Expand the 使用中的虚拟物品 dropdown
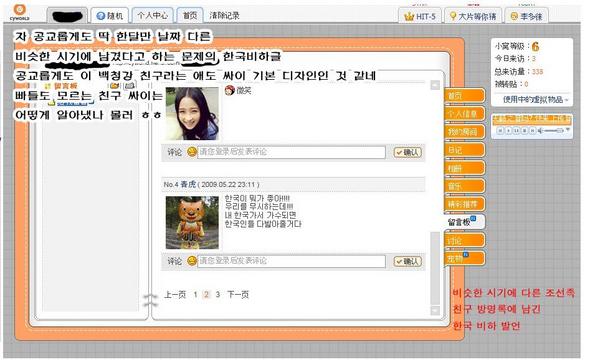Screen dimensions: 590x362 536,99
